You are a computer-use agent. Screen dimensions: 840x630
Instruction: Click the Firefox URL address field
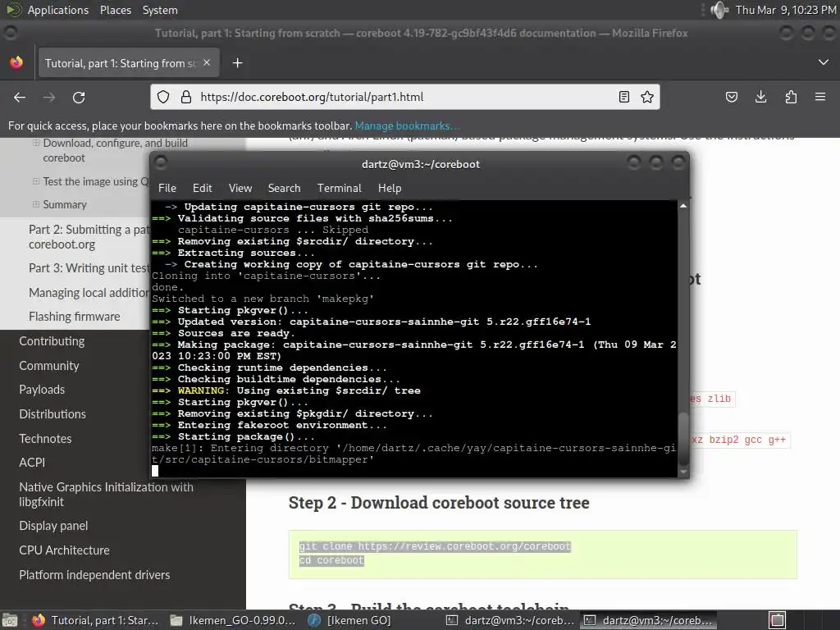coord(404,97)
